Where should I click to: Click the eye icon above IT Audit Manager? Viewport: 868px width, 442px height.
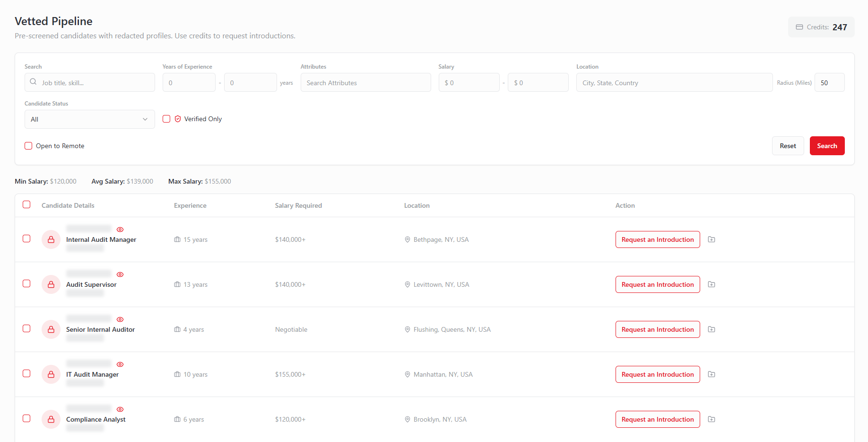(x=120, y=364)
